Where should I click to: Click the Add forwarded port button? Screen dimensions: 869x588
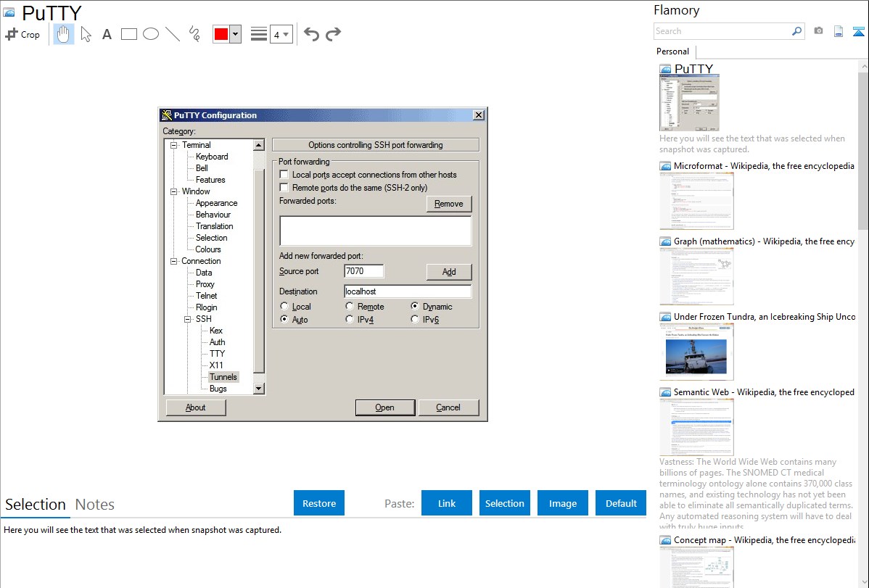tap(449, 272)
